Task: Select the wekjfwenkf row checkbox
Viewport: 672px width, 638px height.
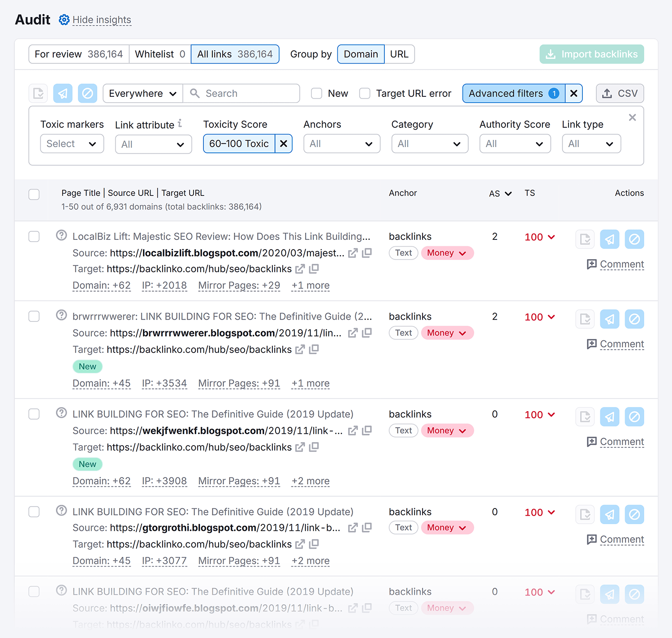Action: (34, 414)
